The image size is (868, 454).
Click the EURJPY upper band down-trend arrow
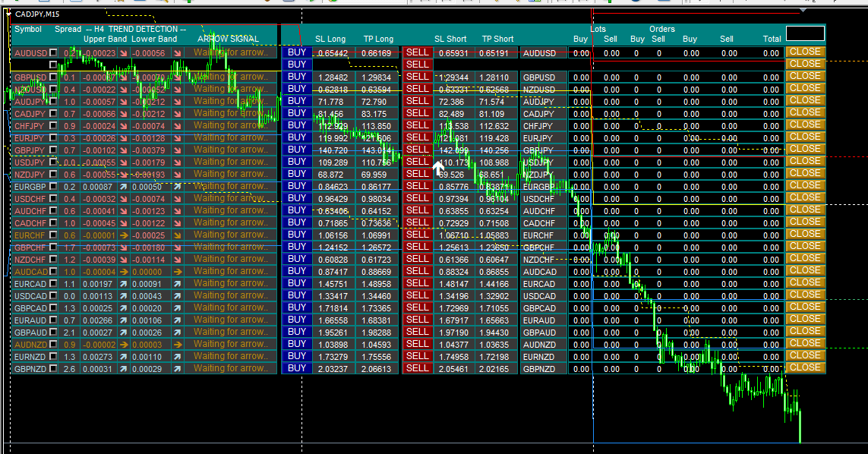point(123,138)
